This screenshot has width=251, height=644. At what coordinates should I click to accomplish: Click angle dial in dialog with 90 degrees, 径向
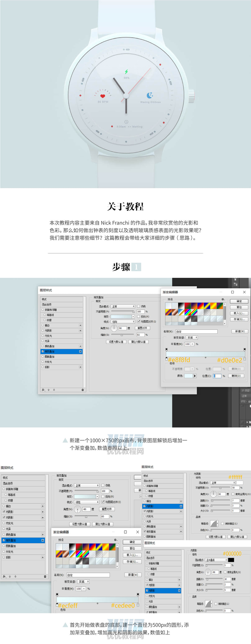[114, 328]
